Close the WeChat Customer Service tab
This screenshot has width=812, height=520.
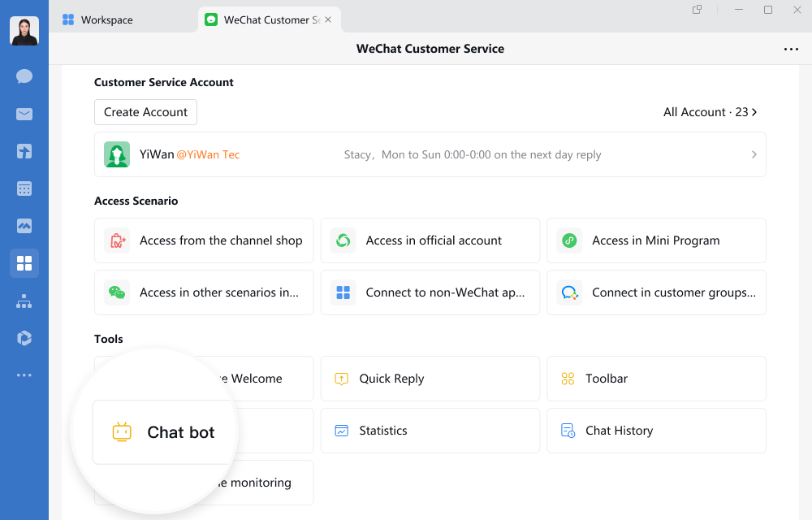[328, 19]
